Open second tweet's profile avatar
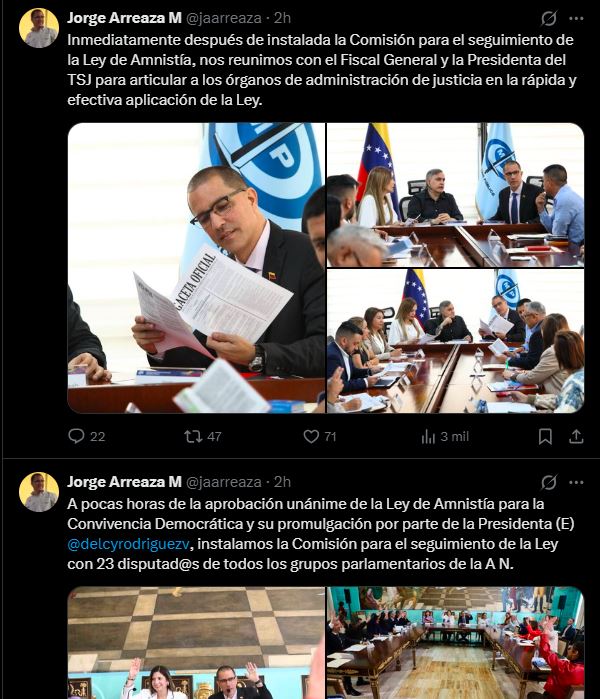 coord(39,492)
